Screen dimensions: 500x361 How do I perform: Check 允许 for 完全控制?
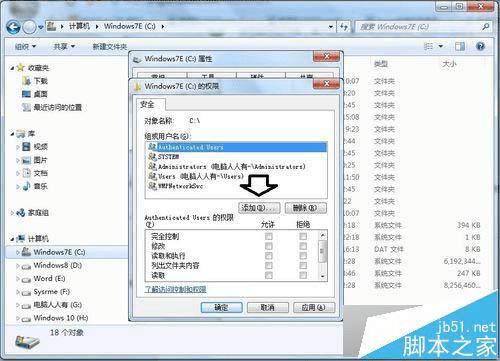[269, 236]
